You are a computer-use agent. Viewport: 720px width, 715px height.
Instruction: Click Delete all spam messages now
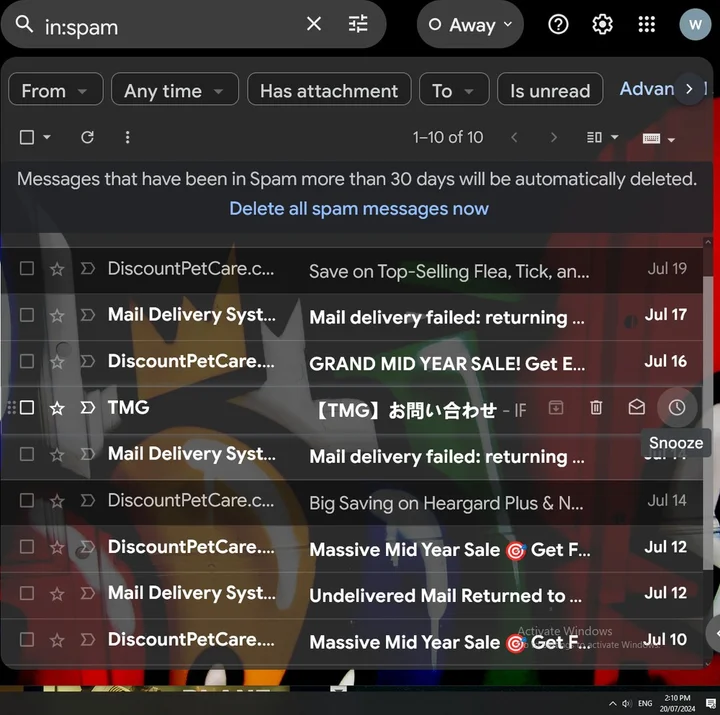click(359, 208)
